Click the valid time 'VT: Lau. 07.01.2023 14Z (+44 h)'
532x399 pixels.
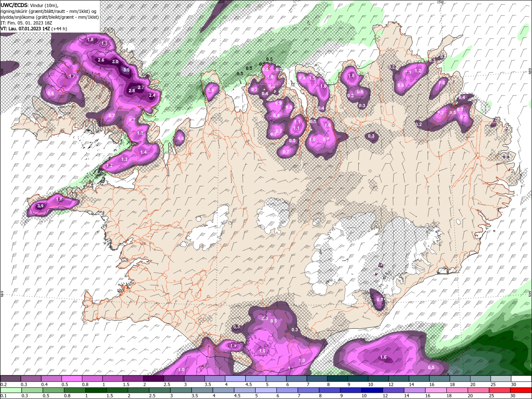[x=34, y=28]
